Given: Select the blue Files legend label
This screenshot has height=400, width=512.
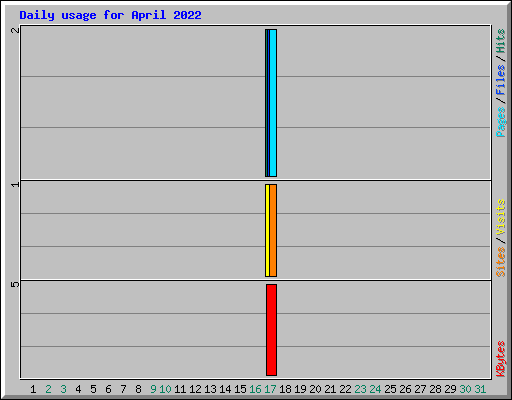Looking at the screenshot, I should click(x=501, y=80).
